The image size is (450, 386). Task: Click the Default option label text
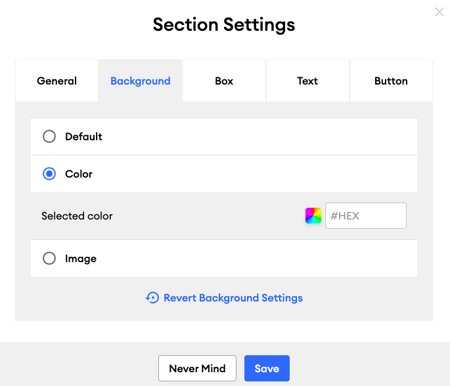click(x=84, y=136)
